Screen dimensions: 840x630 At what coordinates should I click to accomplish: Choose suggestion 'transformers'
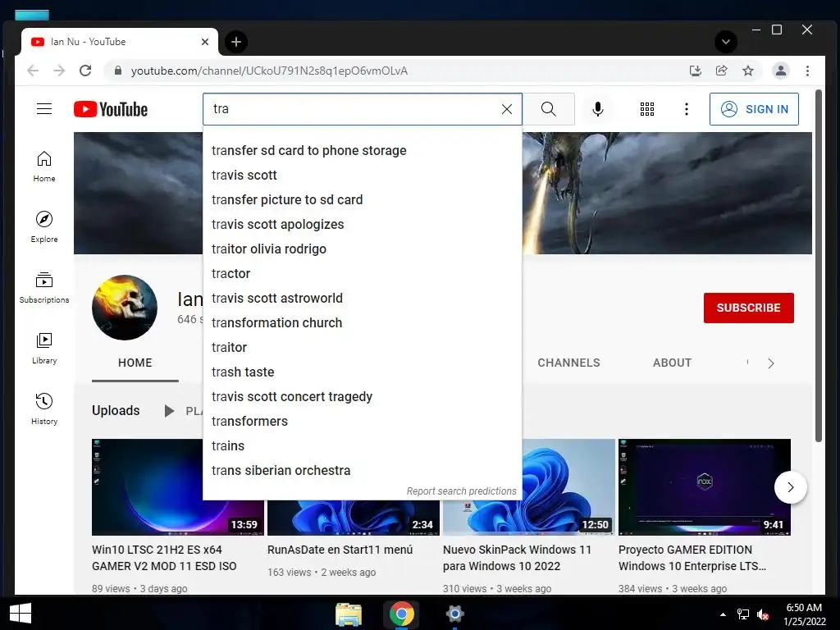[x=362, y=422]
